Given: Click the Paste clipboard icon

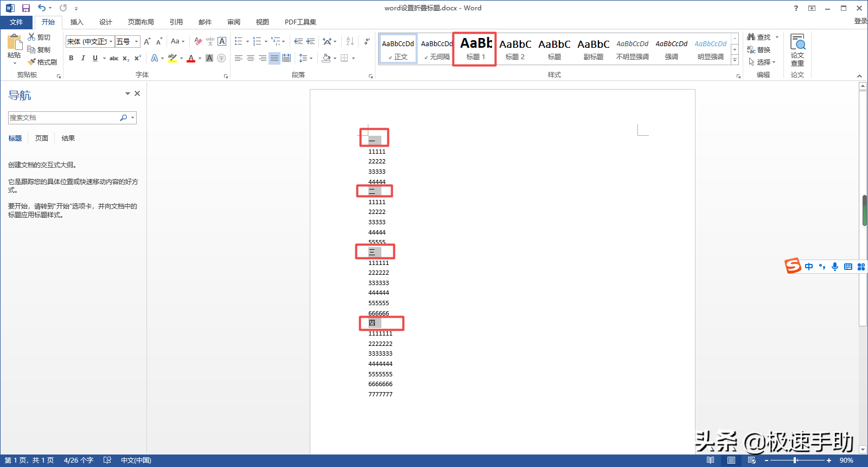Looking at the screenshot, I should click(14, 42).
